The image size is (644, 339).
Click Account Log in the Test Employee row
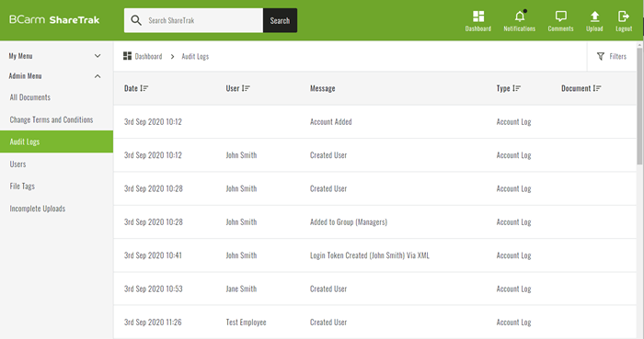(x=513, y=322)
